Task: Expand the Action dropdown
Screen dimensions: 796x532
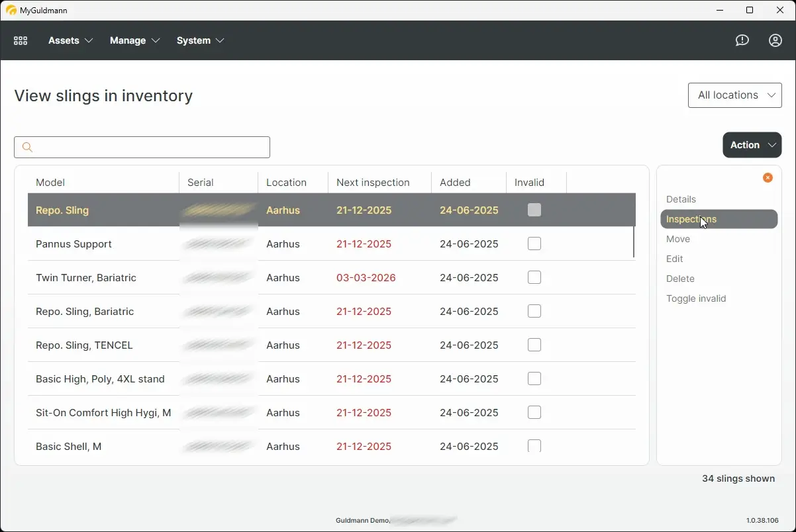Action: (752, 145)
